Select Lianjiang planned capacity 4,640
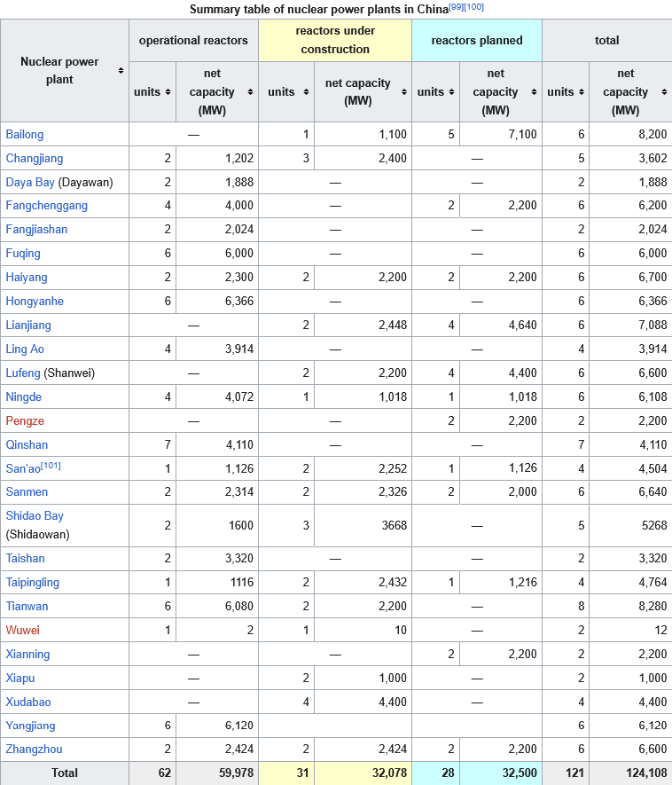 point(522,325)
